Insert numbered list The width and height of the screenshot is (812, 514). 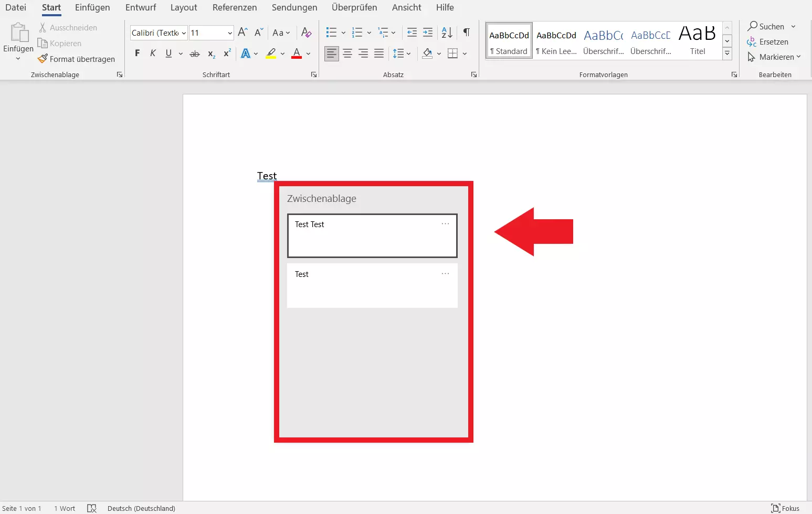pyautogui.click(x=357, y=33)
